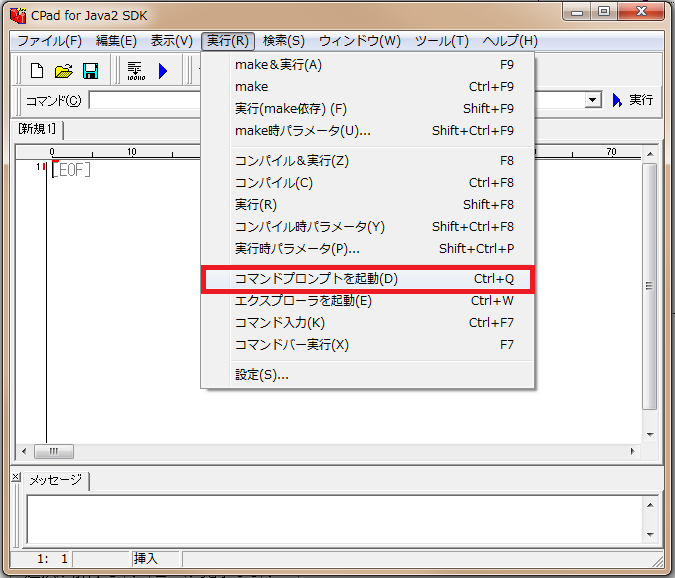Close the open 実行(R) menu header

pyautogui.click(x=228, y=41)
